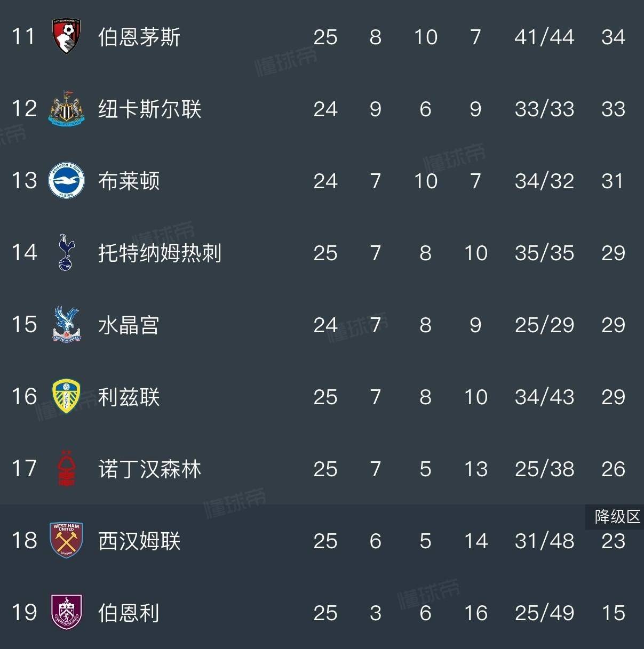Open 托特纳姆热刺 team page
This screenshot has width=644, height=649.
point(160,253)
